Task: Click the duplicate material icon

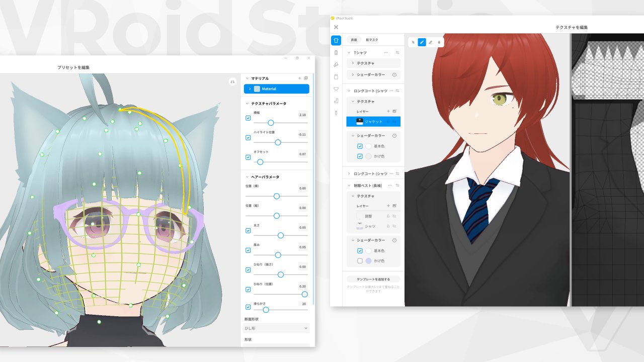Action: 306,78
